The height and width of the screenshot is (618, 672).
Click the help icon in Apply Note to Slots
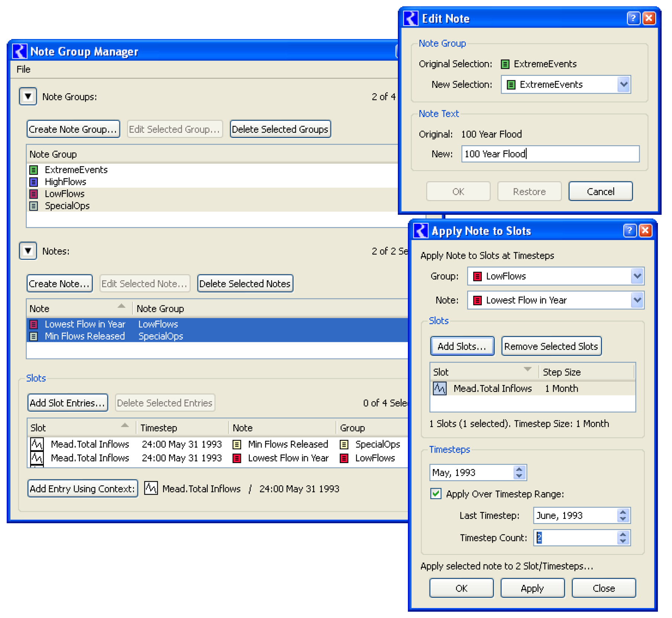tap(629, 231)
